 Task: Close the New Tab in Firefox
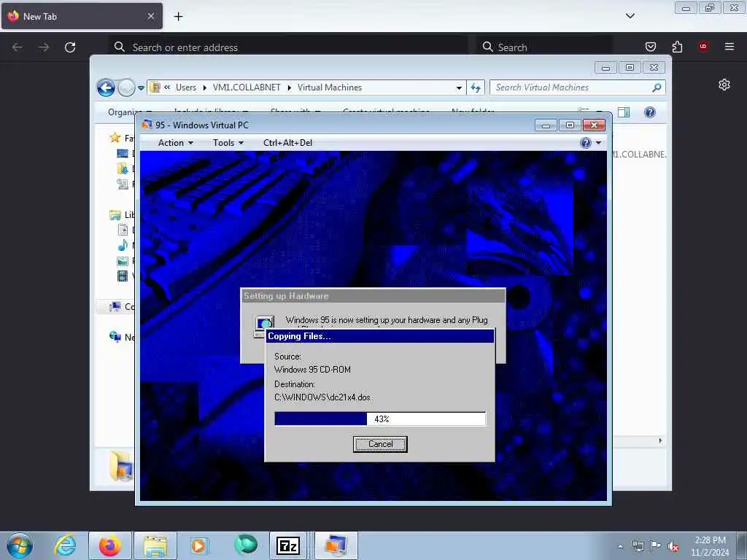point(150,16)
